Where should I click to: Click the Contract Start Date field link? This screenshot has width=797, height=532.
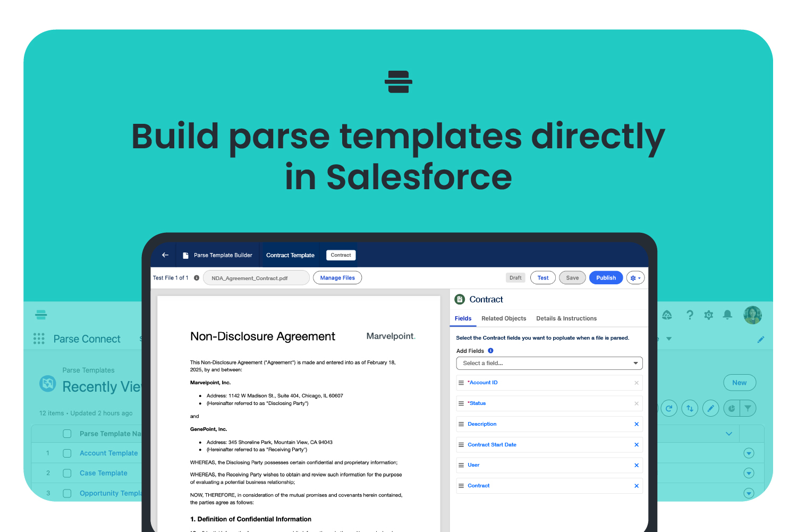492,445
